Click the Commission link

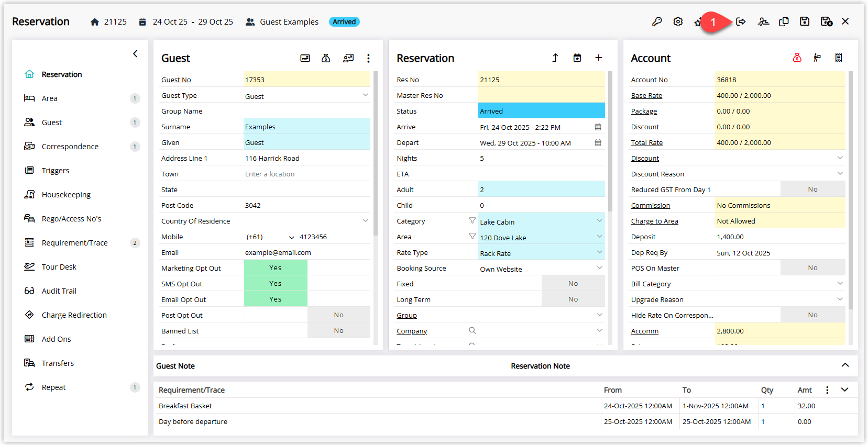coord(651,206)
